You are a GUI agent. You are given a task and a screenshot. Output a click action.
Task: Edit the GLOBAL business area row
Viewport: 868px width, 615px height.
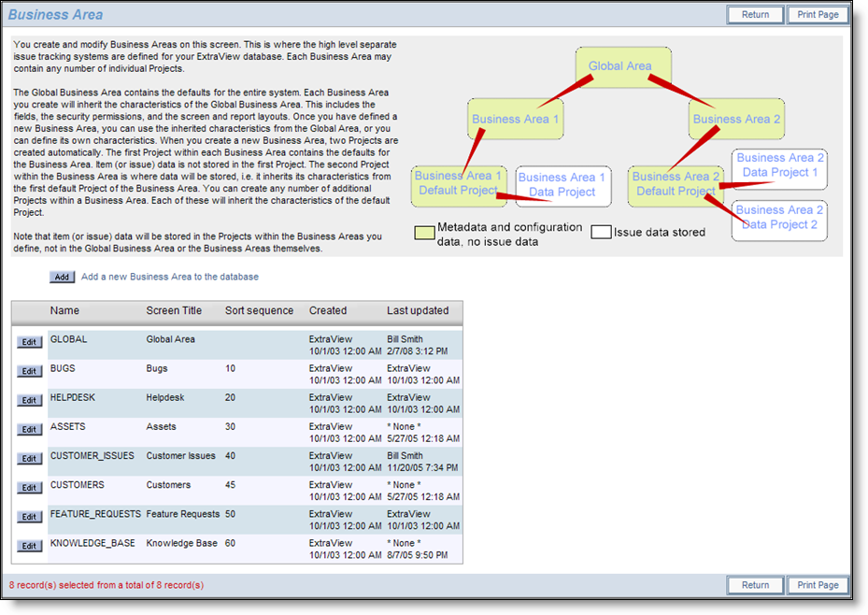[x=29, y=342]
